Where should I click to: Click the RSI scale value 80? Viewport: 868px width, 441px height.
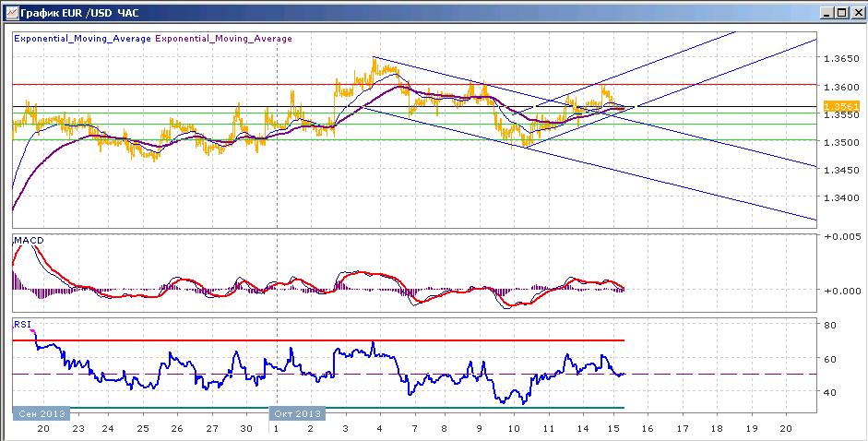830,325
